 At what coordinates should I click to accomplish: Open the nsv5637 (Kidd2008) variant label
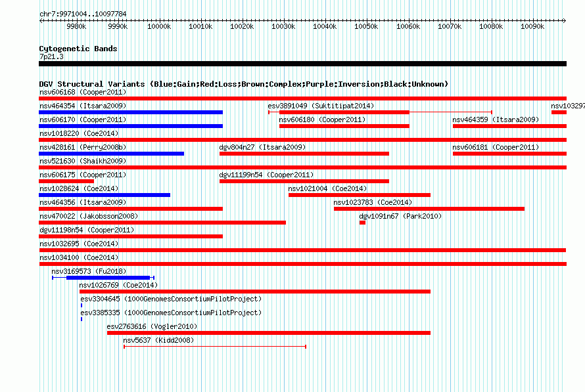(158, 340)
